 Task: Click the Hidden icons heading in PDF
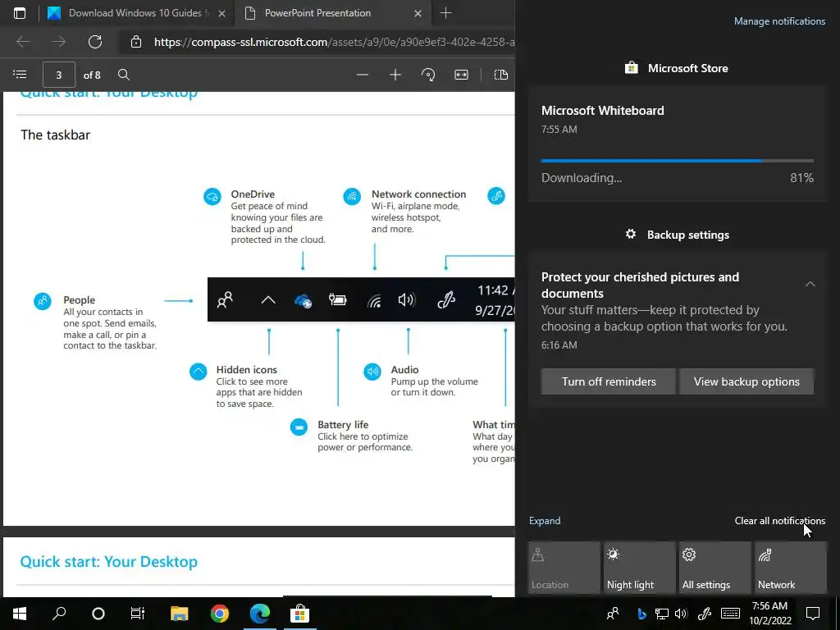point(246,370)
